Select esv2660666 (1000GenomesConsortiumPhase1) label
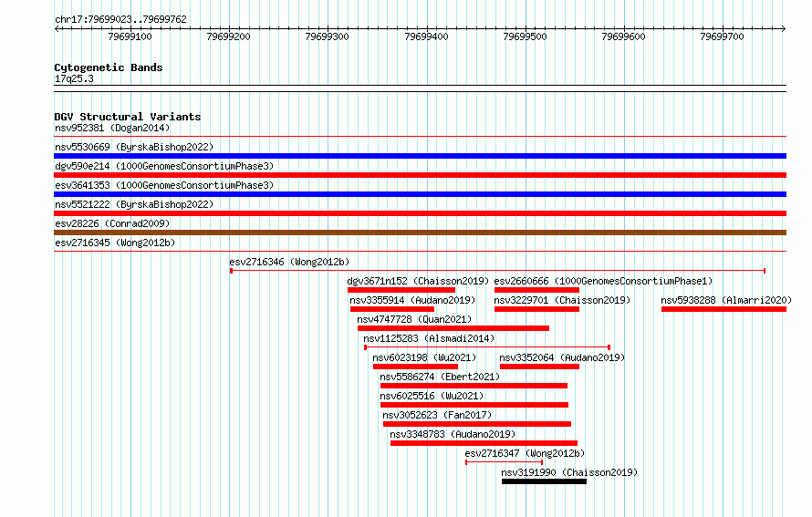 click(x=603, y=281)
